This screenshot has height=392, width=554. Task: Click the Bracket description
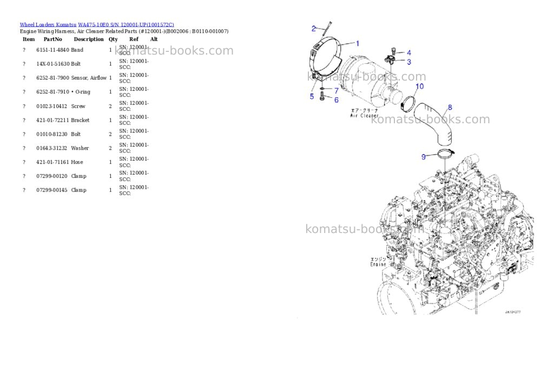(80, 120)
